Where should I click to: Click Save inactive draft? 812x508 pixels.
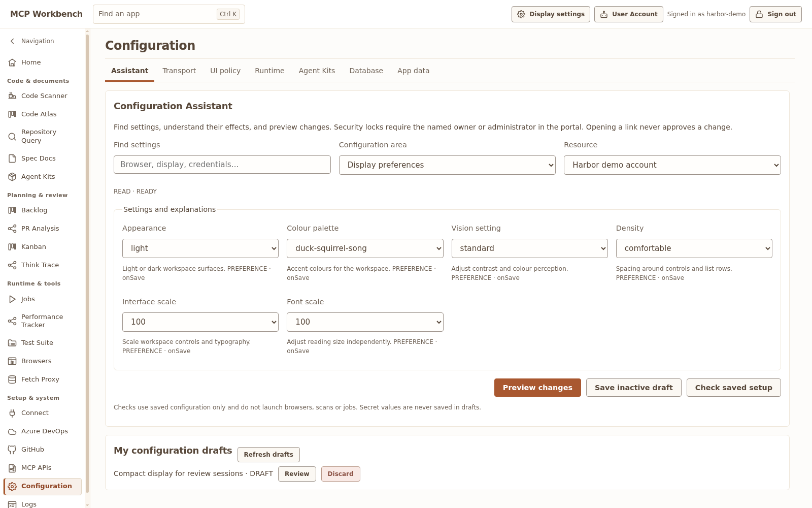coord(633,388)
